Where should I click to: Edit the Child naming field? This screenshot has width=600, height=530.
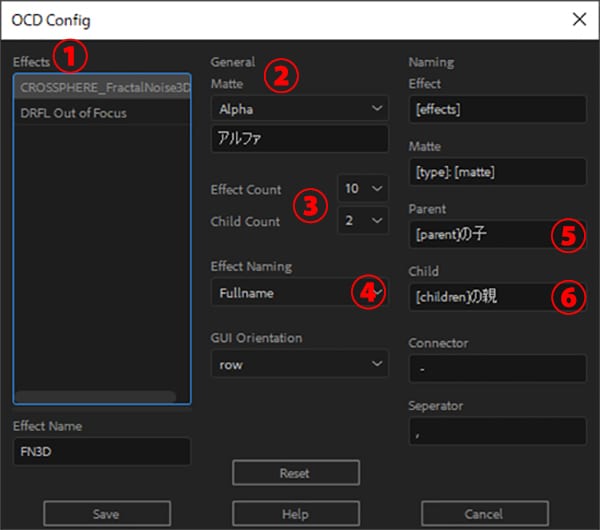point(480,296)
